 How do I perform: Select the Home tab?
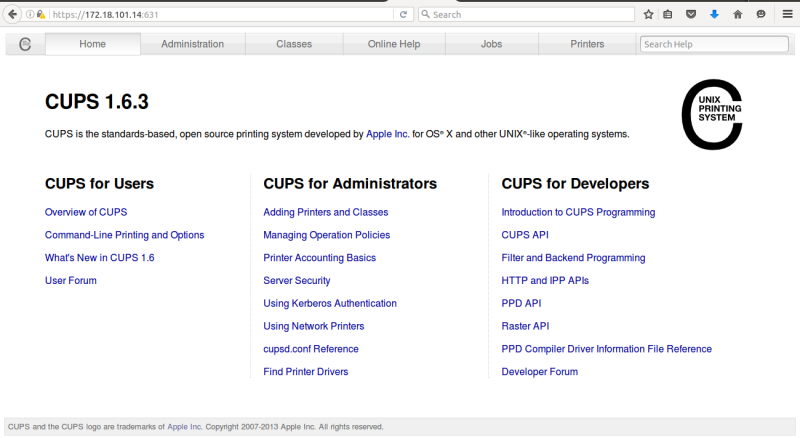pyautogui.click(x=92, y=44)
